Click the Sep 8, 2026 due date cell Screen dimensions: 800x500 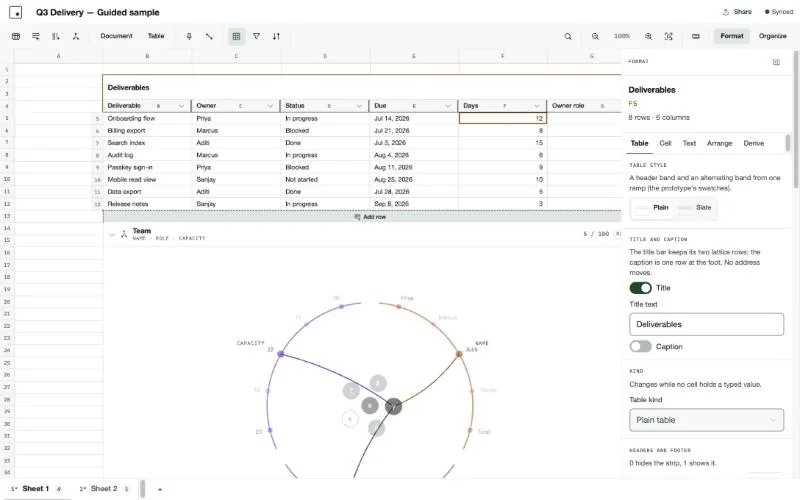click(413, 204)
